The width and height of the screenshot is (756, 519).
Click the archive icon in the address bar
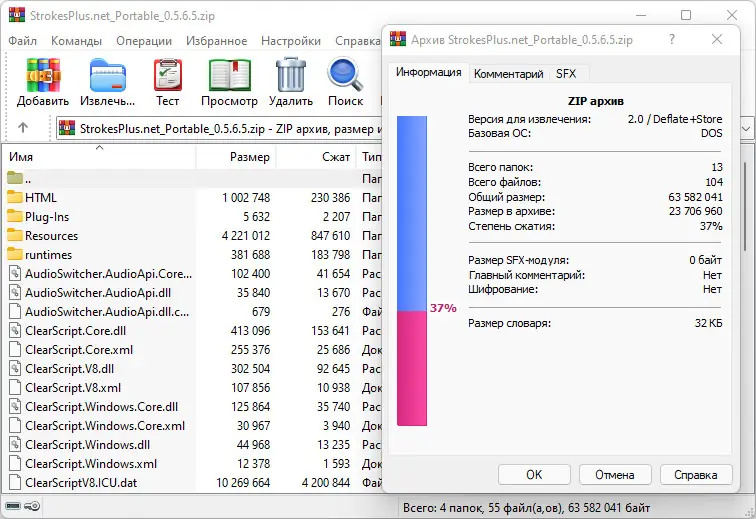click(67, 128)
